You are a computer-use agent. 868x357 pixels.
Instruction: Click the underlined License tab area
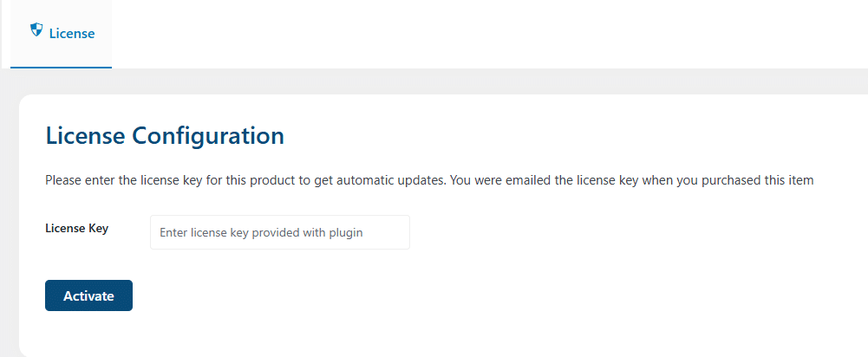pyautogui.click(x=61, y=34)
